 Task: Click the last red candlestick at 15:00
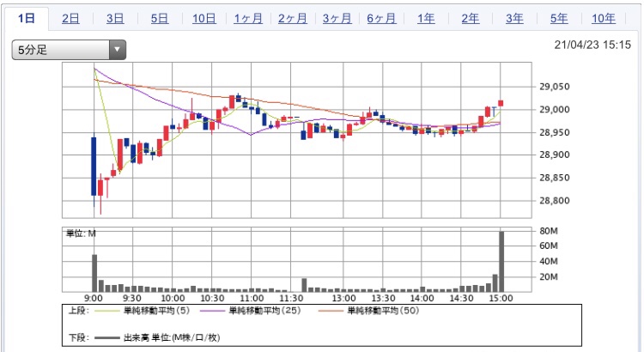[x=501, y=104]
